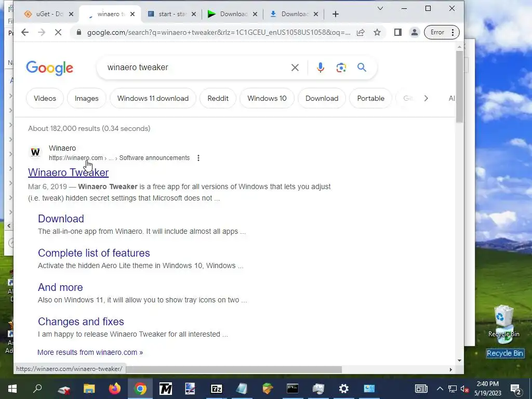Open the Windows Start menu
Viewport: 532px width, 399px height.
[12, 389]
